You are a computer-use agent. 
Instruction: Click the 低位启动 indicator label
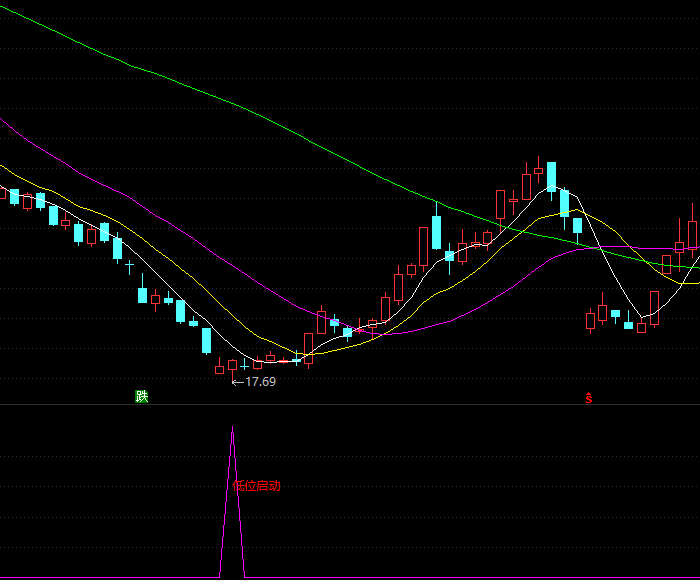coord(256,486)
